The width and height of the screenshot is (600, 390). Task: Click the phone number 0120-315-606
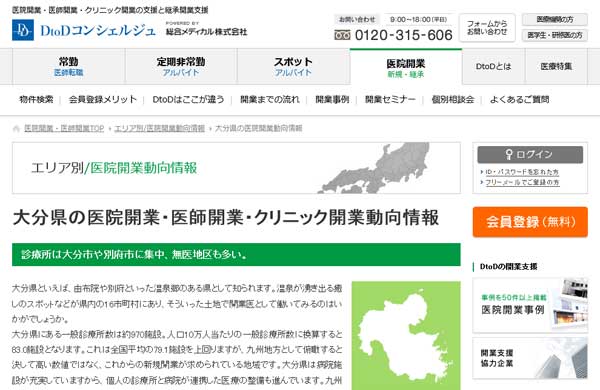click(x=404, y=35)
